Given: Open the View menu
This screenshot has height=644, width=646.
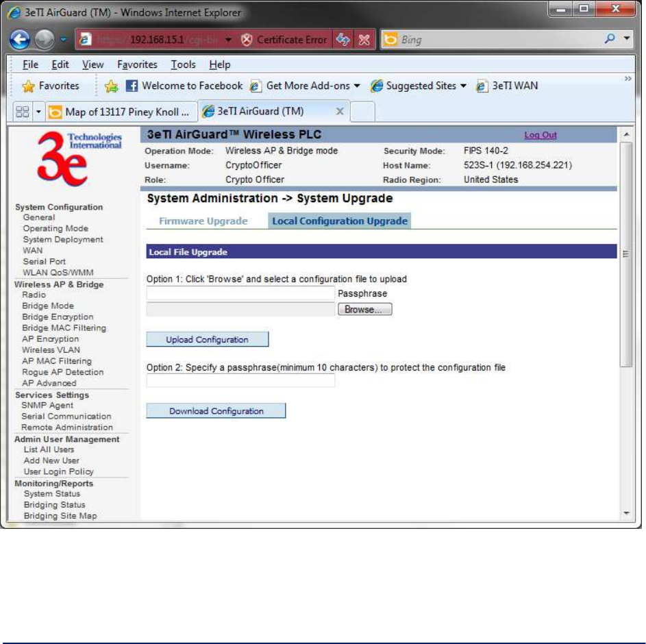Looking at the screenshot, I should pos(92,64).
